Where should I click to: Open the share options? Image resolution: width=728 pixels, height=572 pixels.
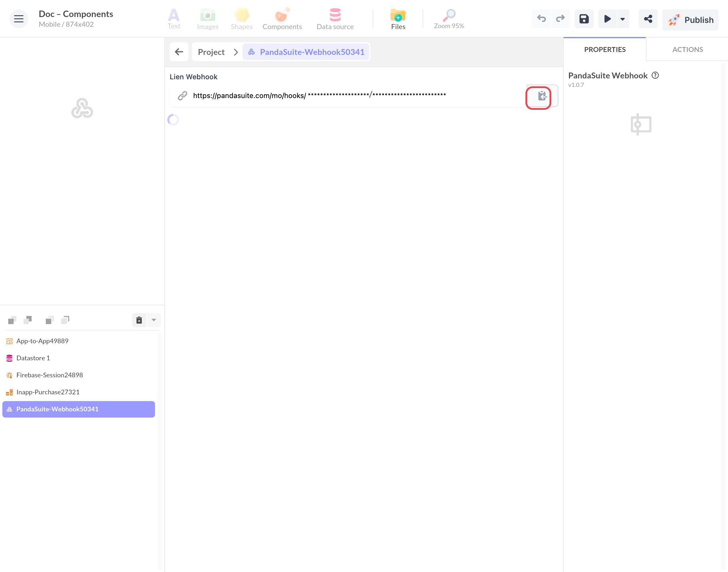coord(648,19)
